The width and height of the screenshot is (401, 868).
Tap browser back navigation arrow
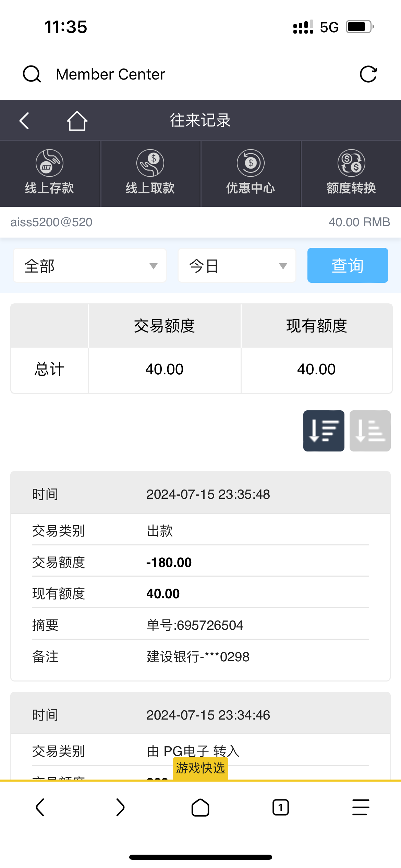coord(40,807)
